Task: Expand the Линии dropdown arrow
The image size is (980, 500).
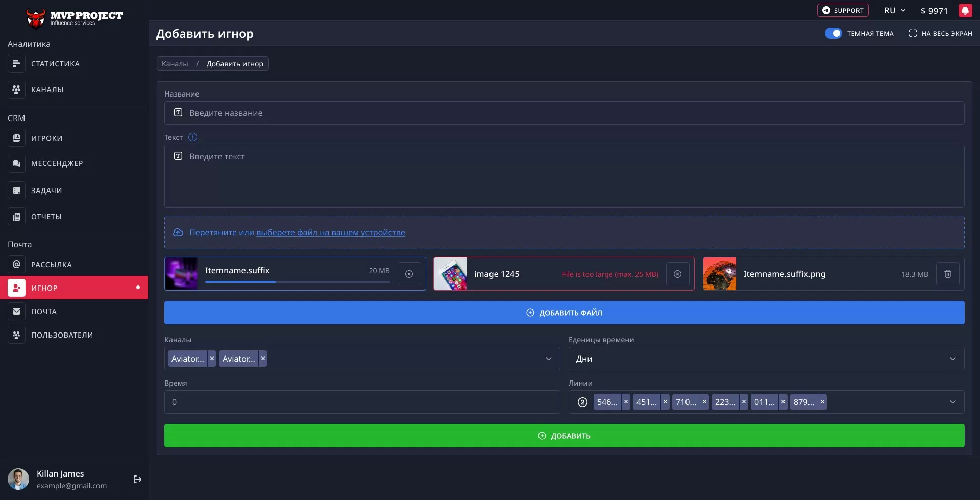Action: pos(952,402)
